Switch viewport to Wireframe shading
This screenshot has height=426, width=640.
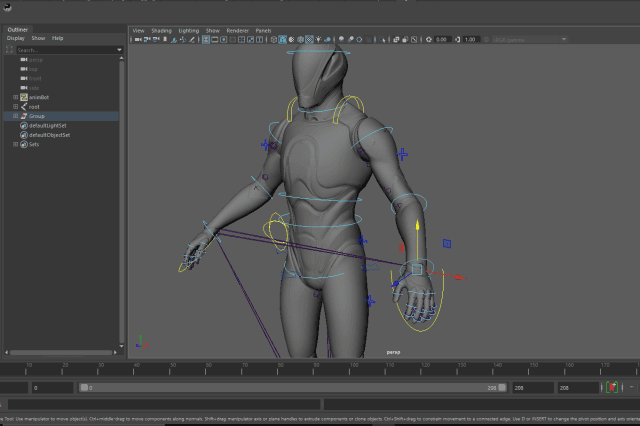point(274,40)
